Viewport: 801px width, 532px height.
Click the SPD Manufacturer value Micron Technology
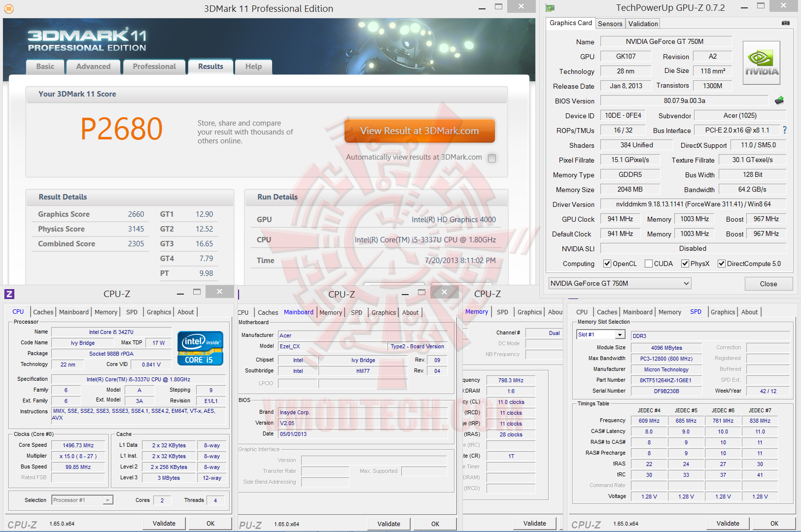coord(666,369)
